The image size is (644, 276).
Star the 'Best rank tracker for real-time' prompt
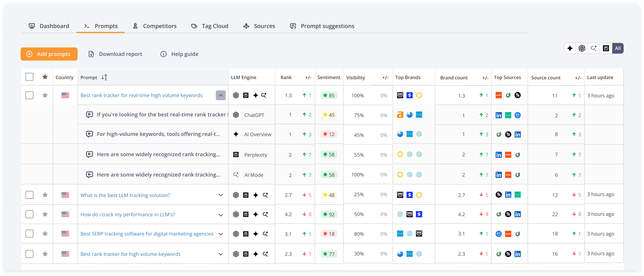click(45, 95)
